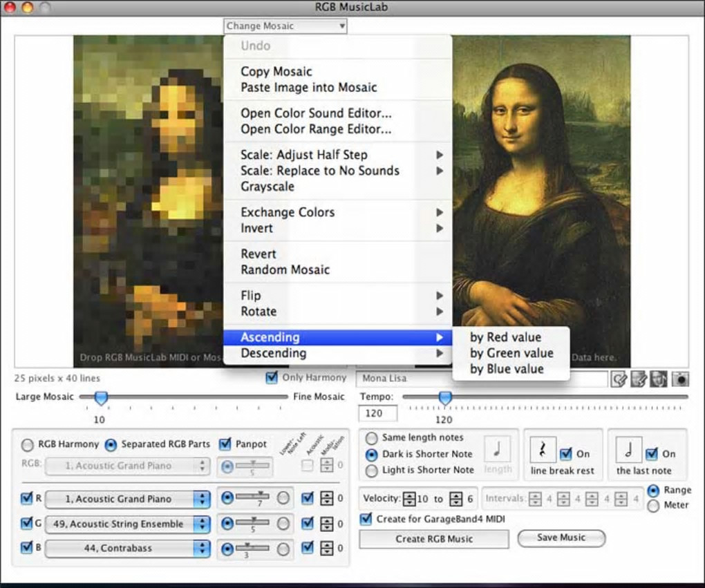Generate a Random Mosaic
Screen dimensions: 705x588
[x=338, y=269]
